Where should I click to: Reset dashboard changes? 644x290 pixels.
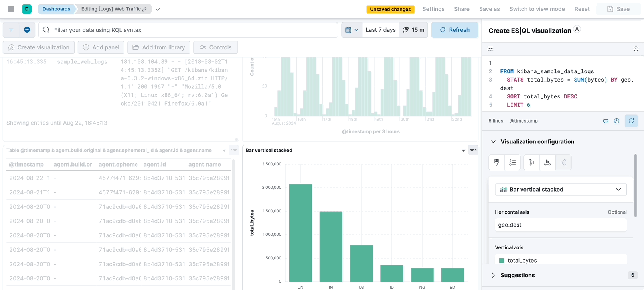click(582, 9)
